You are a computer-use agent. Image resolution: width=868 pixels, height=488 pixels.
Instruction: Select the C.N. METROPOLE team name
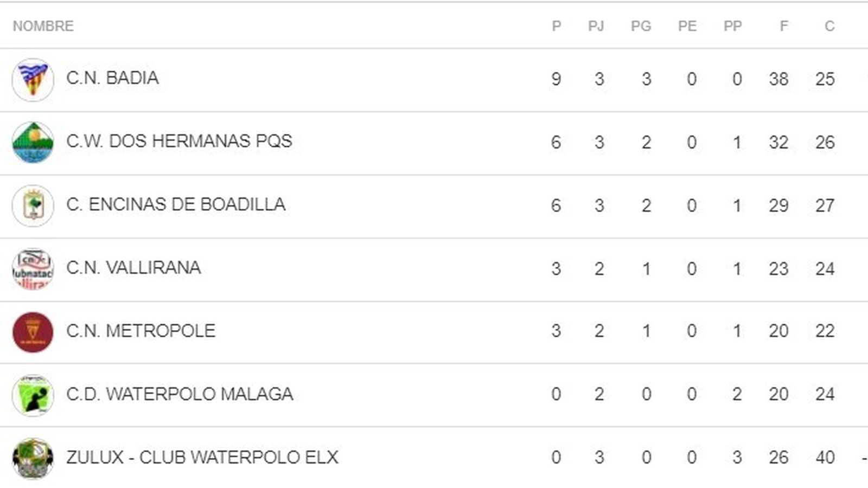[x=141, y=331]
